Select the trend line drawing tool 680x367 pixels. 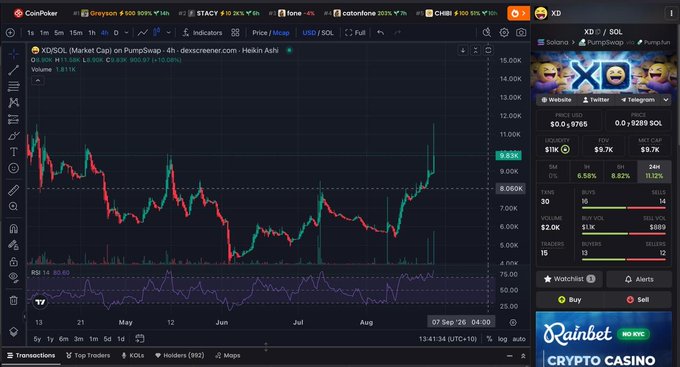click(13, 70)
